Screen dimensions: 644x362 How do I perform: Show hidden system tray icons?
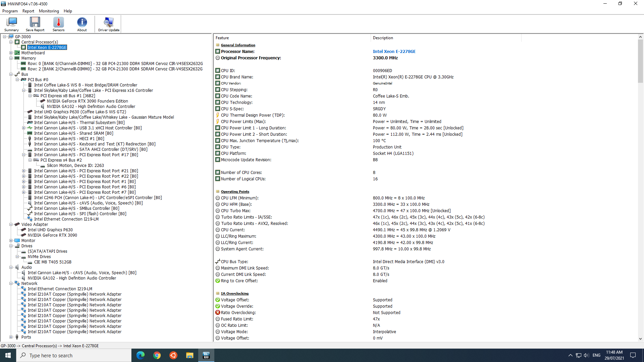click(x=570, y=355)
